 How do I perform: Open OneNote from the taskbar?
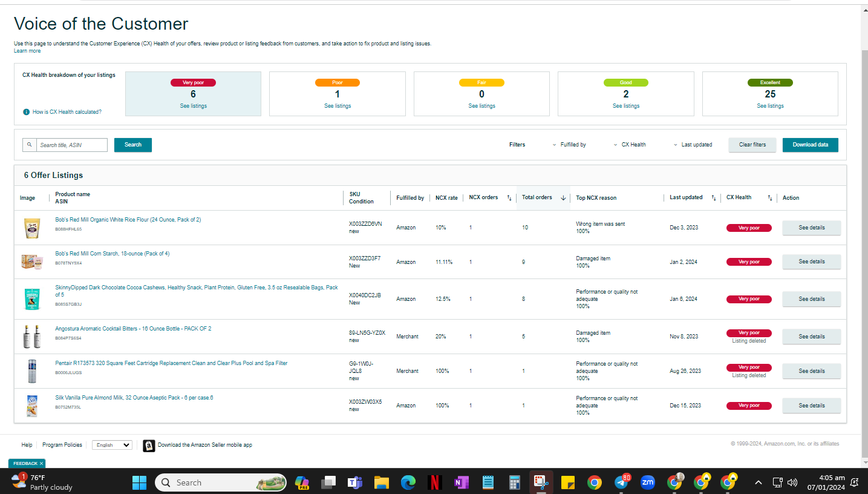tap(462, 482)
